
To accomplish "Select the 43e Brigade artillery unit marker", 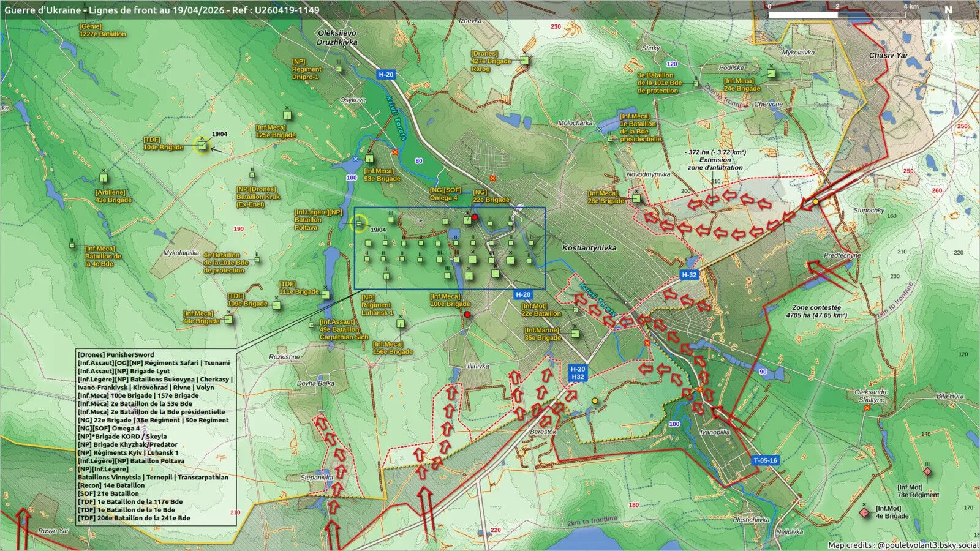I will coord(104,179).
